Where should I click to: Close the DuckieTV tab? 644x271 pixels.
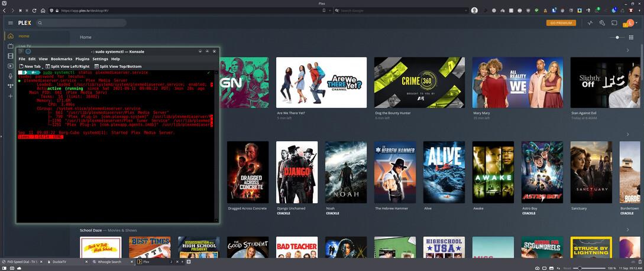click(86, 262)
